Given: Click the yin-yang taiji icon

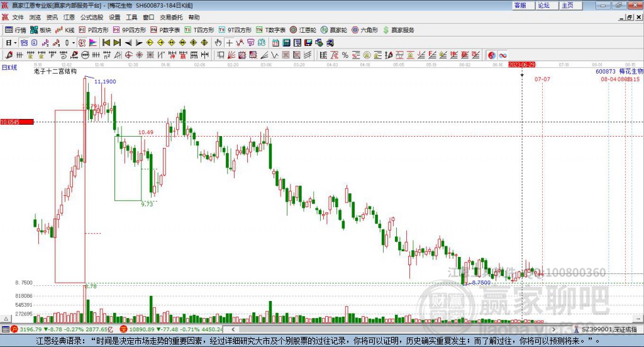Looking at the screenshot, I should pos(491,55).
